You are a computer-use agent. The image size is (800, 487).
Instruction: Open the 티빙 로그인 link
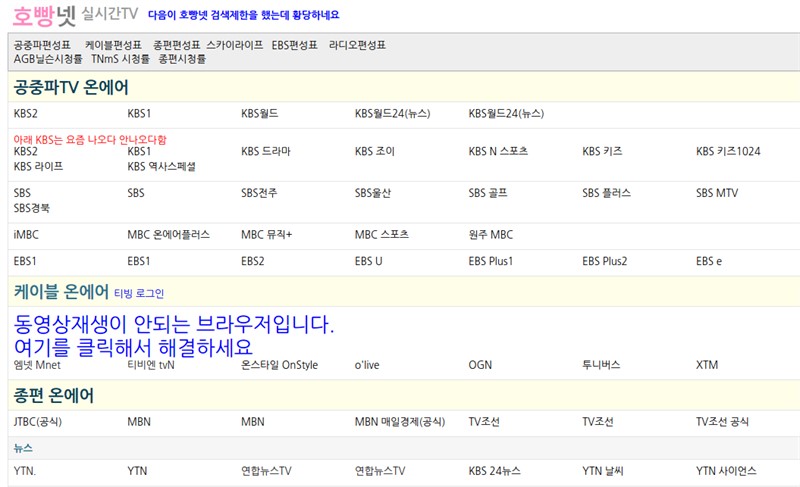coord(139,293)
